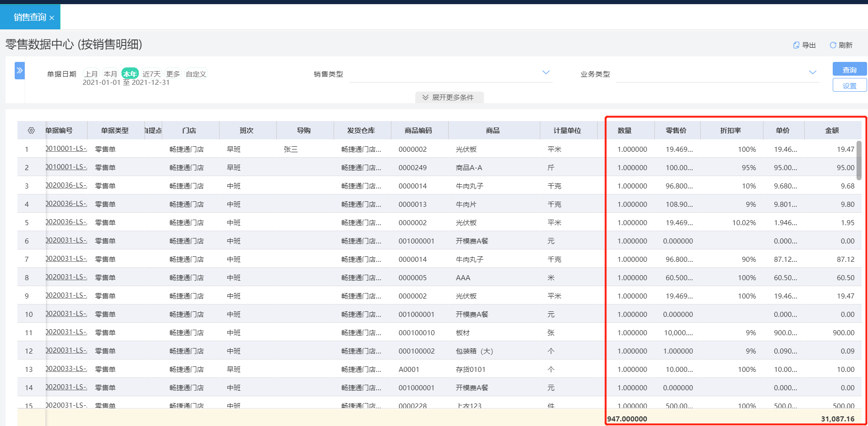Image resolution: width=868 pixels, height=426 pixels.
Task: Click the 更多 date filter option
Action: pos(173,74)
